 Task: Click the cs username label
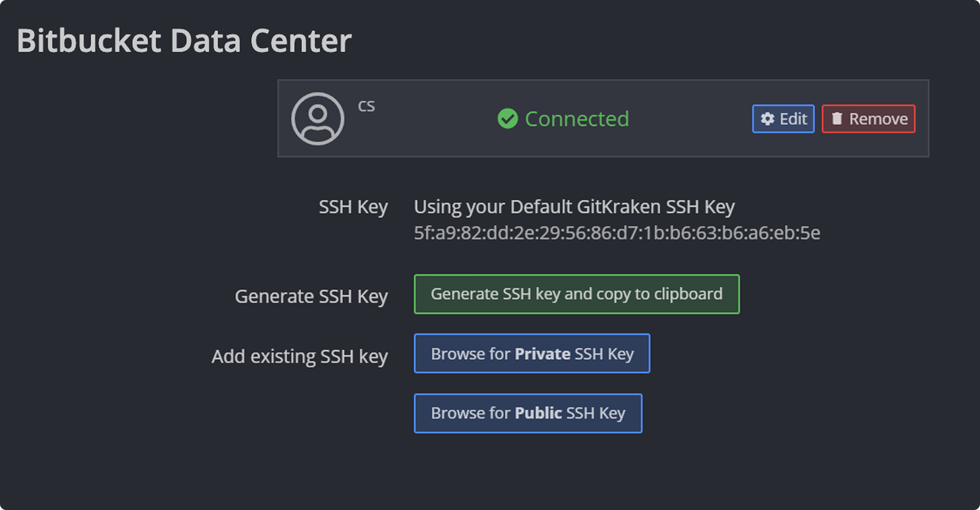366,107
